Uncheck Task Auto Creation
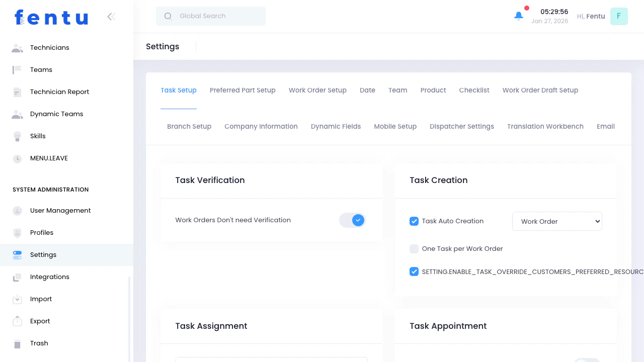Screen dimensions: 644x362 [414, 221]
